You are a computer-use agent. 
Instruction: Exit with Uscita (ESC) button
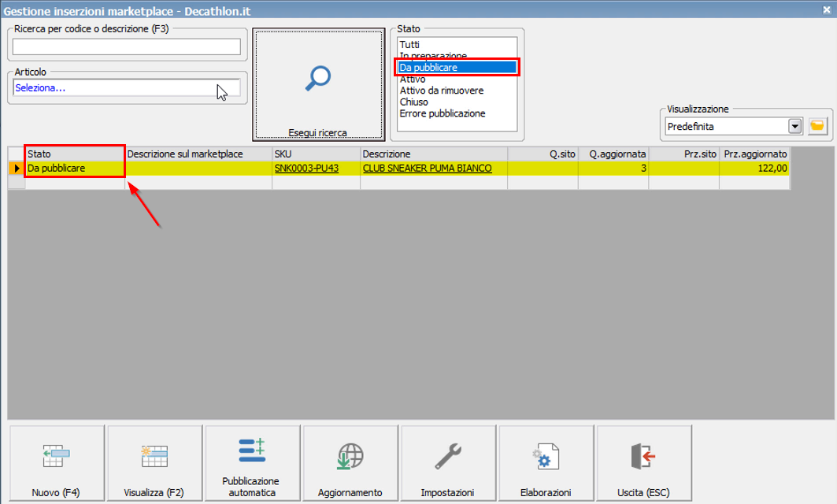tap(643, 463)
